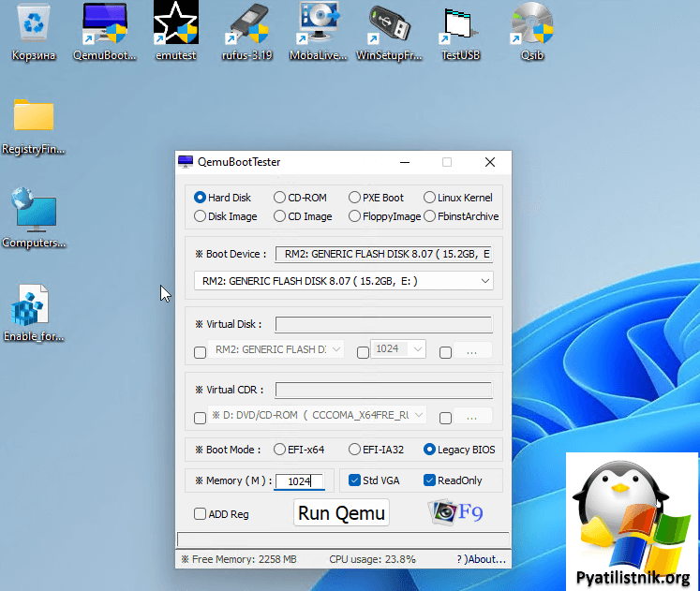Open the QemuBoot desktop shortcut

(x=104, y=31)
